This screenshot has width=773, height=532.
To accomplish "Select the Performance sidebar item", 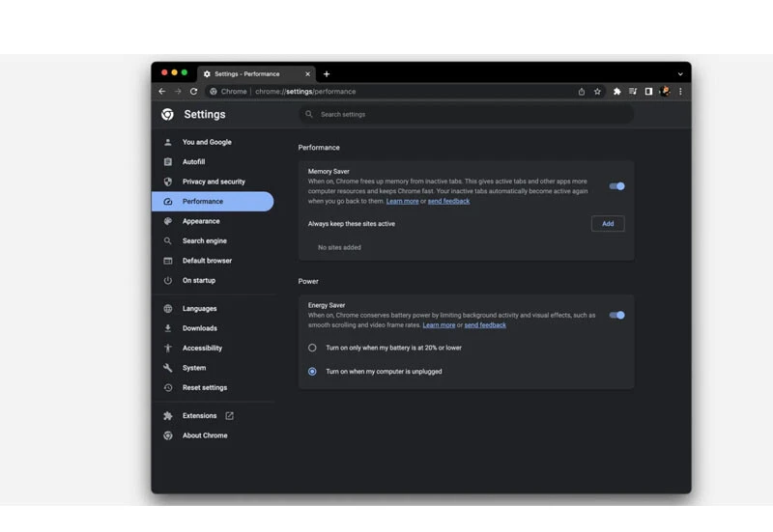I will (213, 202).
